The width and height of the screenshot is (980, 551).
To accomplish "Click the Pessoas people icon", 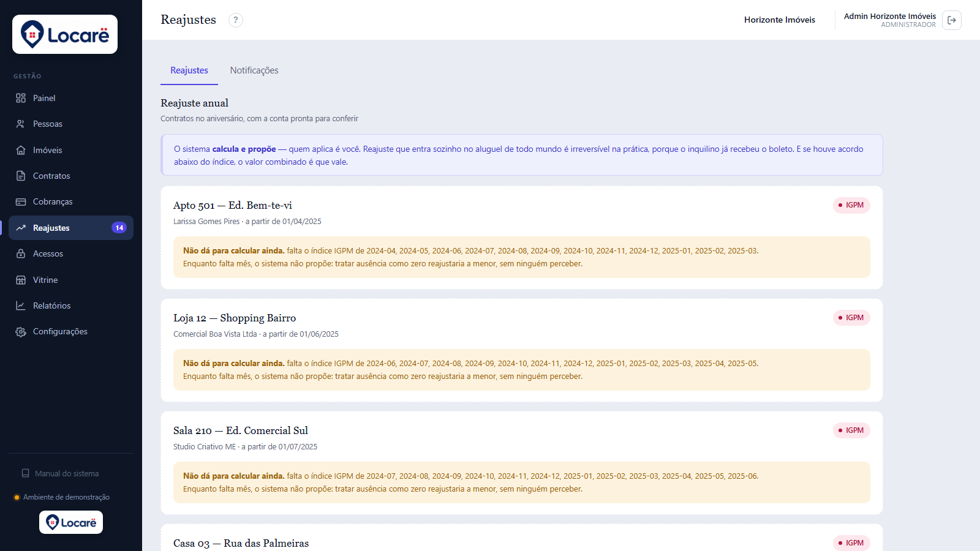I will [x=21, y=124].
